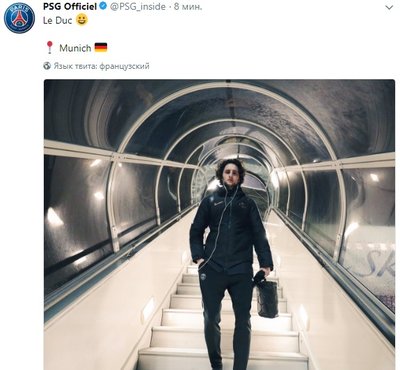Click the blue verified badge
This screenshot has width=400, height=370.
pos(103,6)
